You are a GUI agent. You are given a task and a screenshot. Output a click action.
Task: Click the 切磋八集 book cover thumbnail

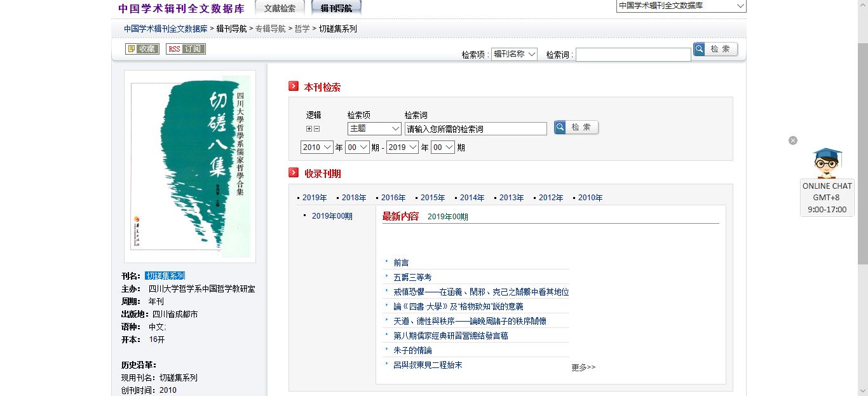click(x=190, y=167)
